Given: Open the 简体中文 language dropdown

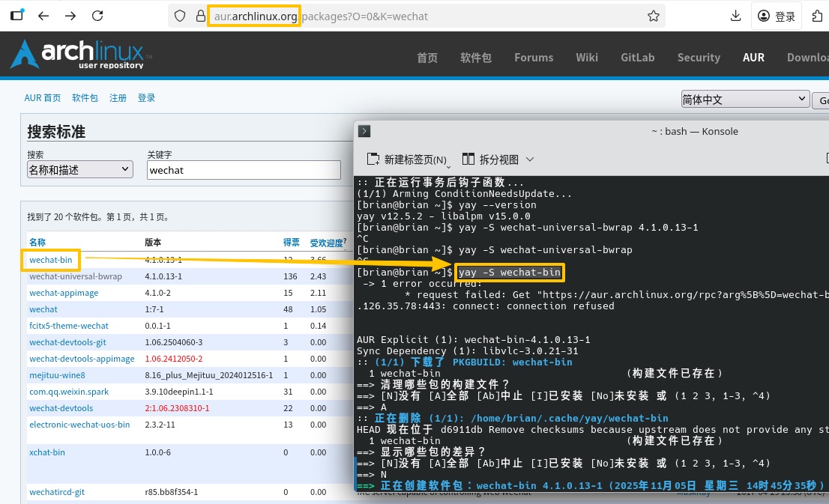Looking at the screenshot, I should click(x=744, y=100).
